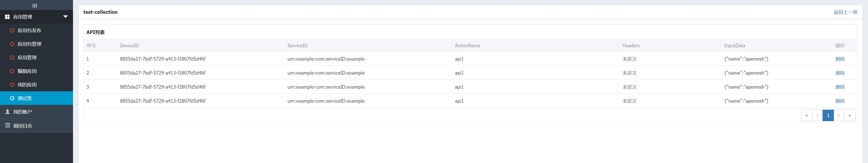Open 调用日志 section

click(x=36, y=126)
